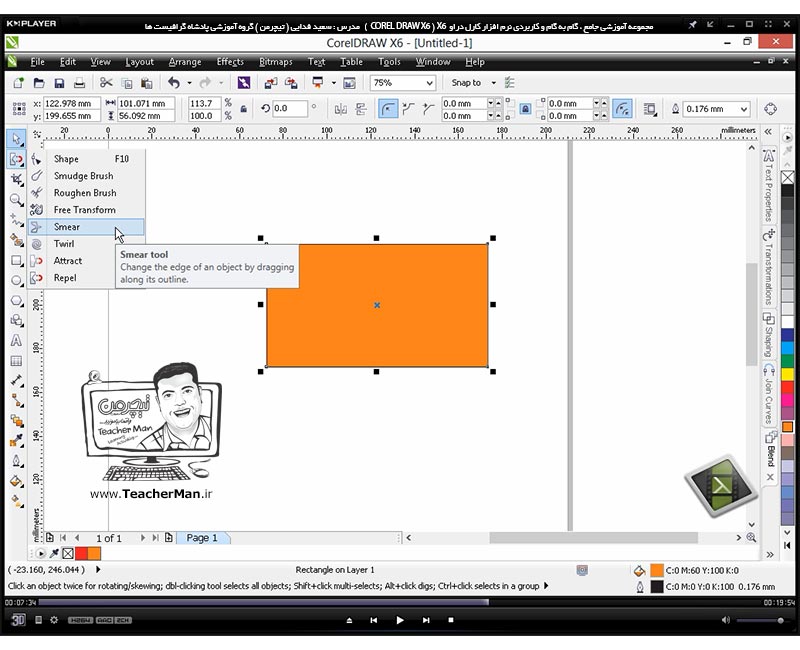This screenshot has width=800, height=650.
Task: Skip to next track in KMPlayer
Action: tap(426, 620)
